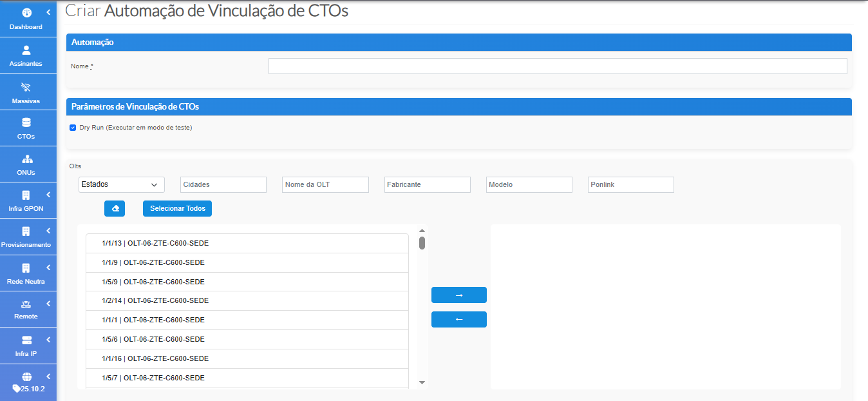The height and width of the screenshot is (401, 868).
Task: Select the ONUs sidebar icon
Action: [x=26, y=158]
